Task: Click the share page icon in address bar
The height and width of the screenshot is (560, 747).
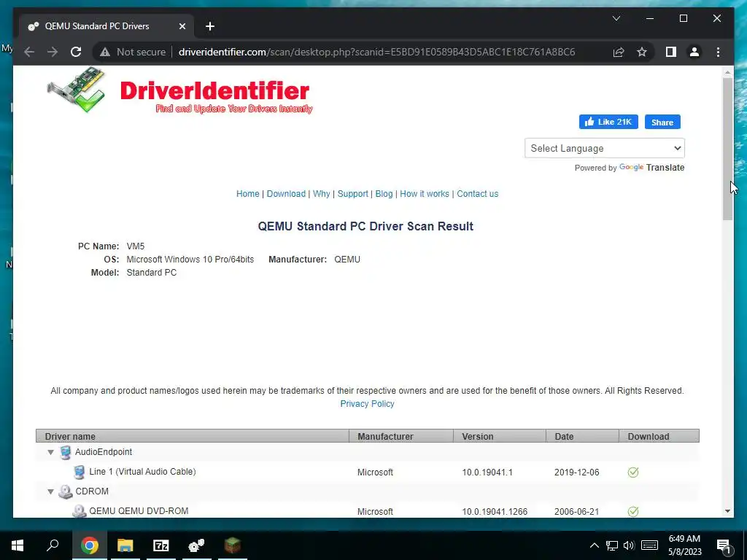Action: [x=619, y=52]
